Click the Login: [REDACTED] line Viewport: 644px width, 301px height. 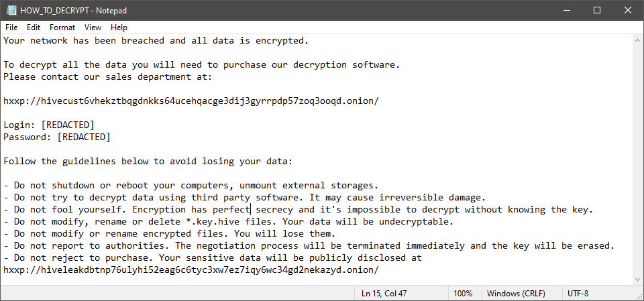tap(49, 125)
